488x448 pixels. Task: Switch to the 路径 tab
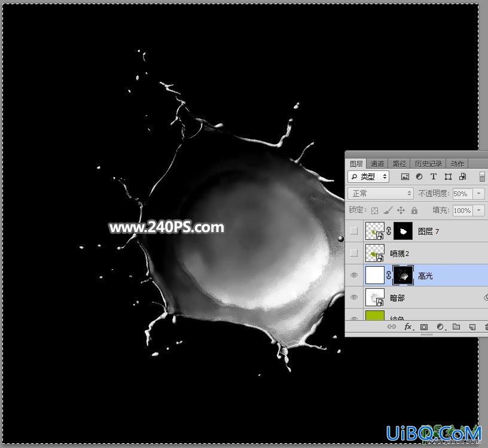pyautogui.click(x=399, y=164)
